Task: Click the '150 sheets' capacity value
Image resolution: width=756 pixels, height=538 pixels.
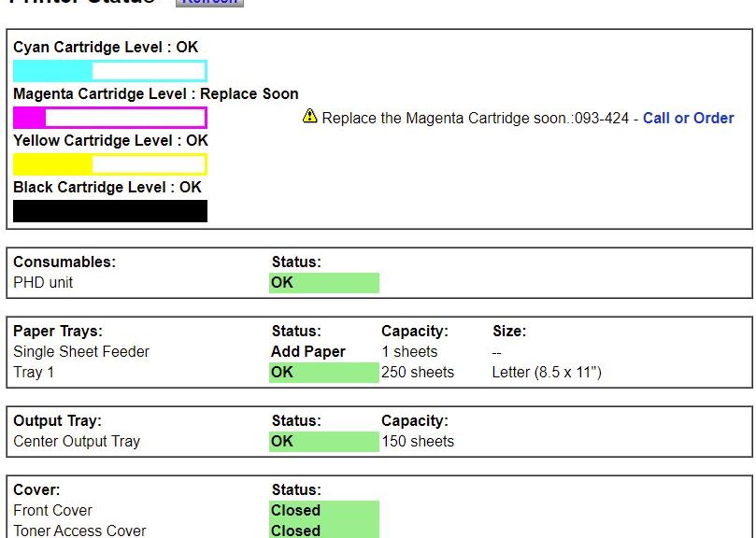Action: coord(418,442)
